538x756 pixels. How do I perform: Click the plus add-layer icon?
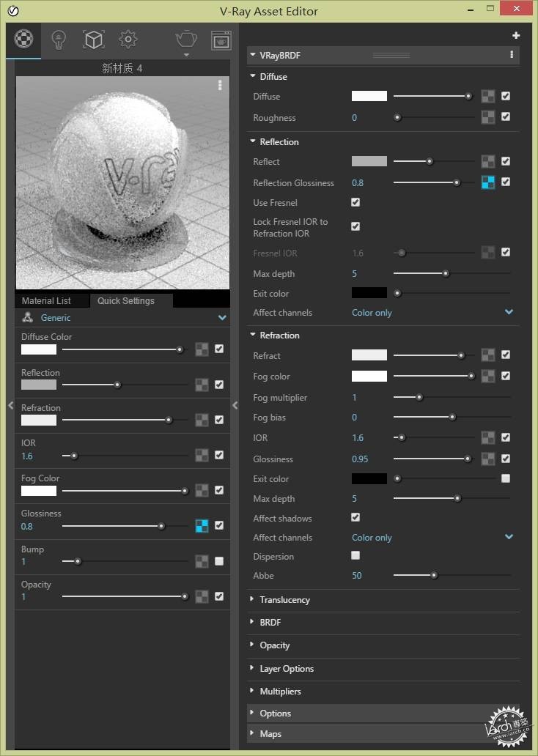[516, 35]
